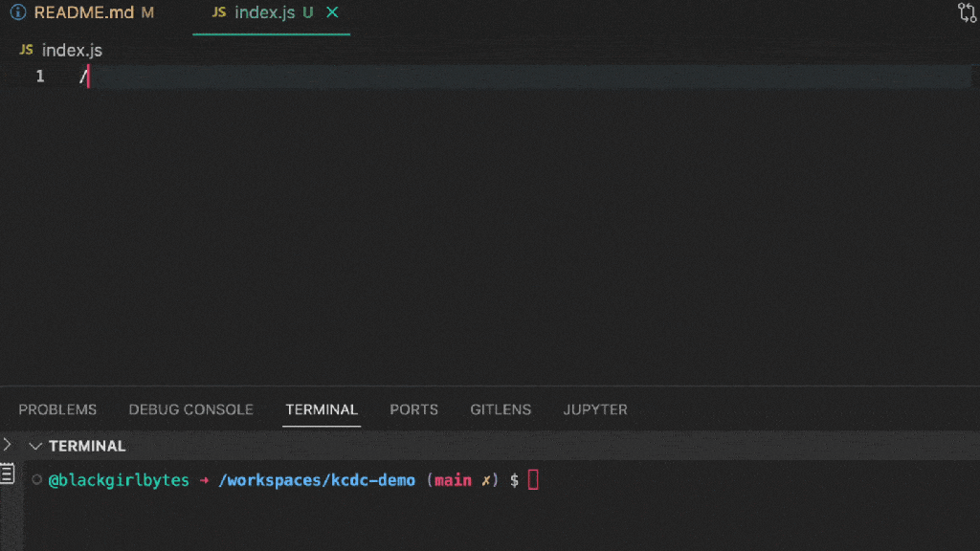Viewport: 980px width, 551px height.
Task: Switch to the DEBUG CONSOLE tab
Action: click(x=190, y=409)
